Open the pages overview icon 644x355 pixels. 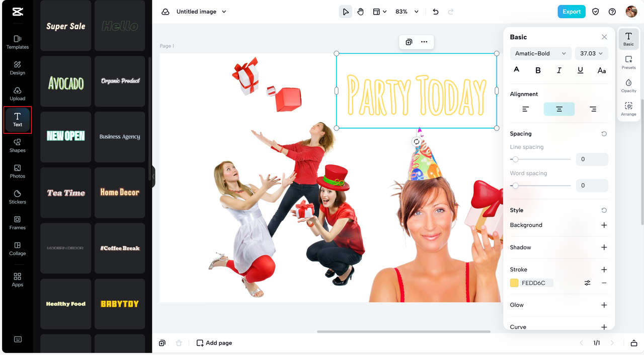633,343
